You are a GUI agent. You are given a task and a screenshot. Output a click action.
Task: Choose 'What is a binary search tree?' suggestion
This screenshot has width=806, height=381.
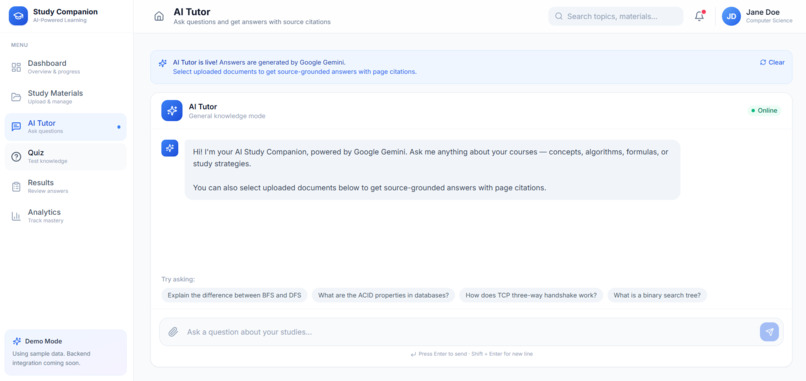point(657,296)
